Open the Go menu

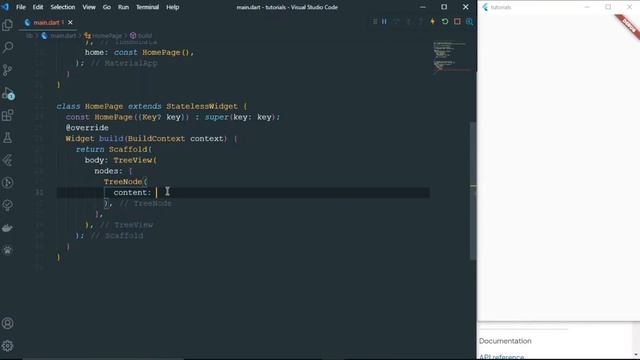point(107,7)
